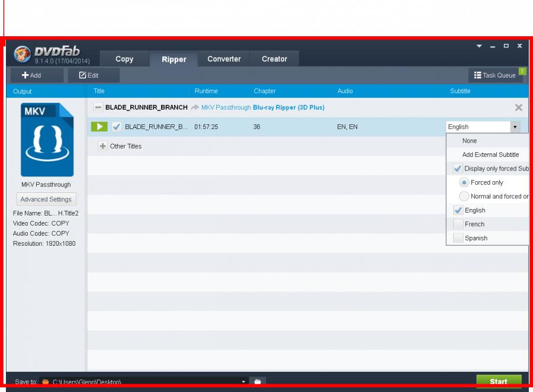The image size is (533, 392).
Task: Click the Subtitle column header
Action: pyautogui.click(x=460, y=91)
